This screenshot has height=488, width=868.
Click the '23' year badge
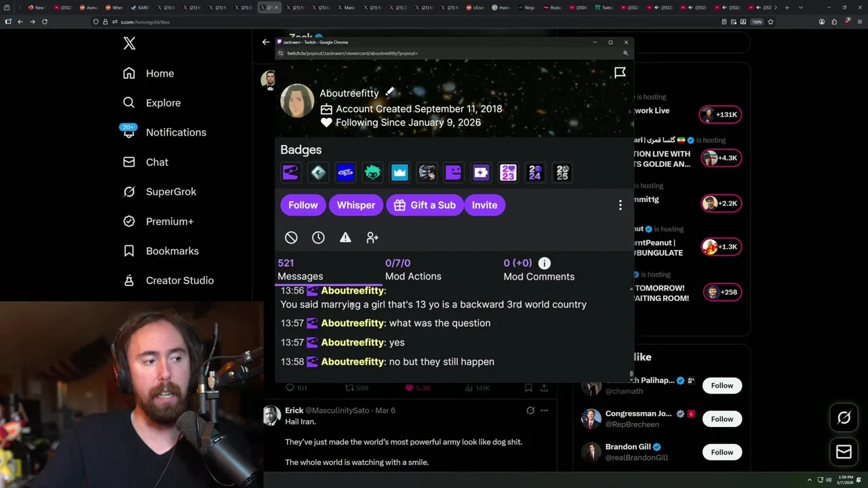pyautogui.click(x=508, y=173)
